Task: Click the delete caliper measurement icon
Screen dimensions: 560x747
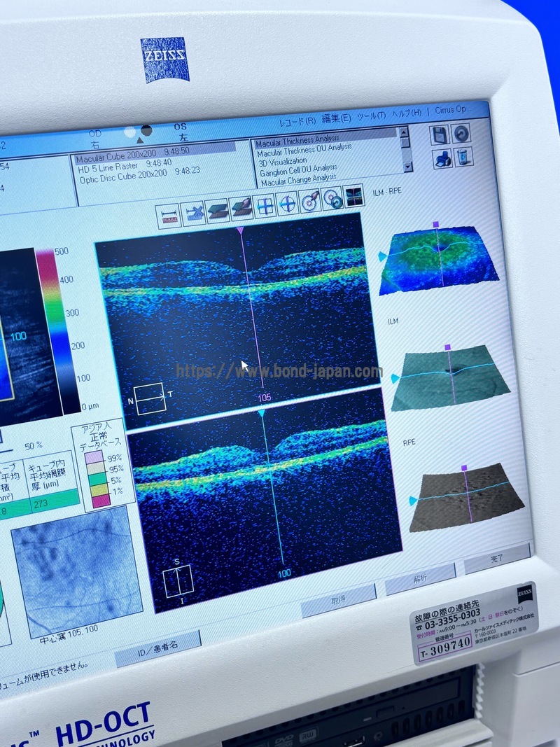Action: coord(193,214)
